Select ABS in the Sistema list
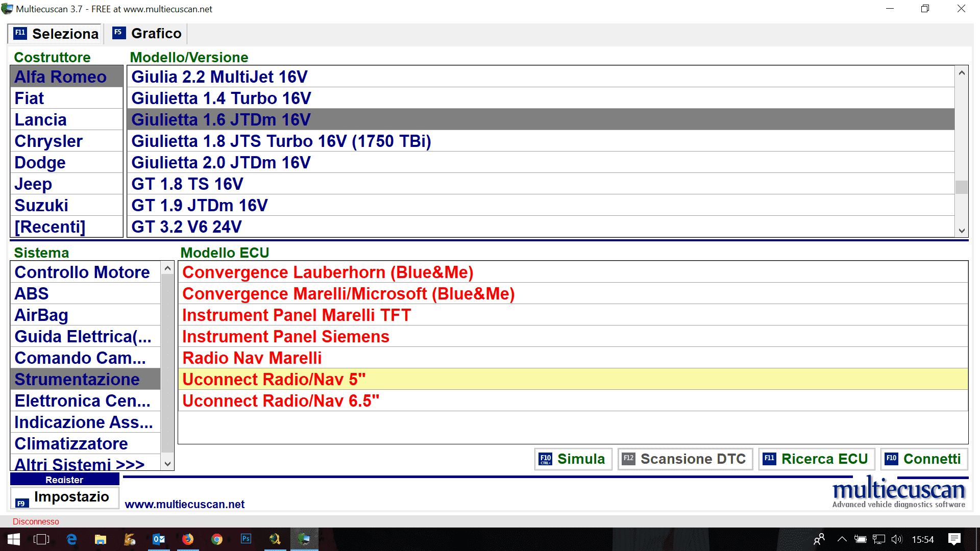This screenshot has width=980, height=551. [x=85, y=293]
